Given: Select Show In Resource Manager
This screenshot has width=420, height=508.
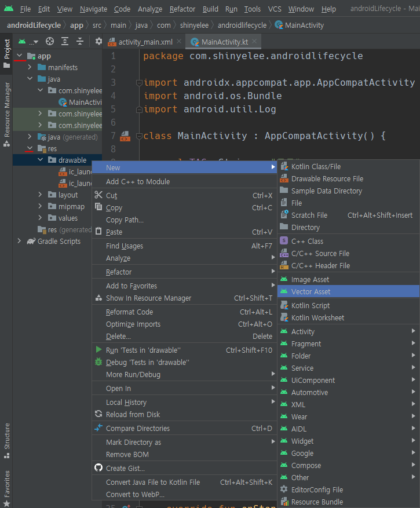Looking at the screenshot, I should point(184,298).
